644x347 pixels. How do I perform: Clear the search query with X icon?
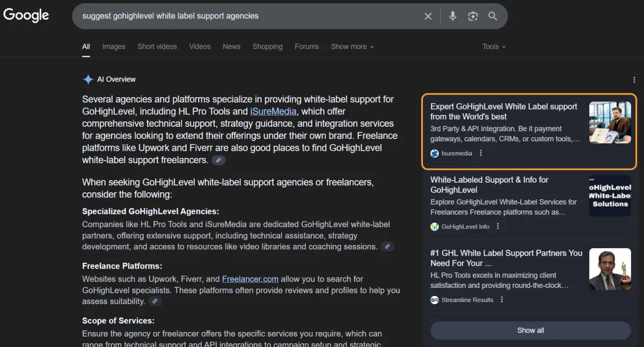pyautogui.click(x=428, y=16)
